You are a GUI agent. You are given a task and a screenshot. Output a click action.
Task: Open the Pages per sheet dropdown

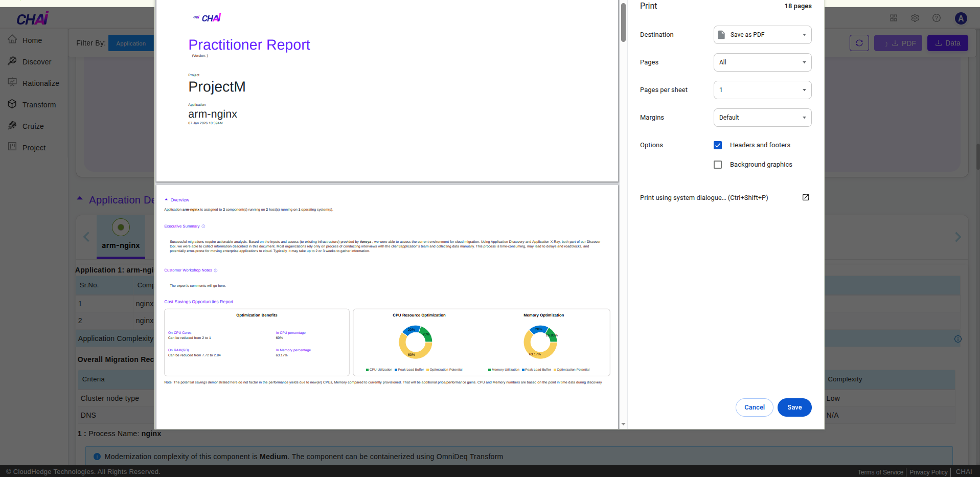763,90
